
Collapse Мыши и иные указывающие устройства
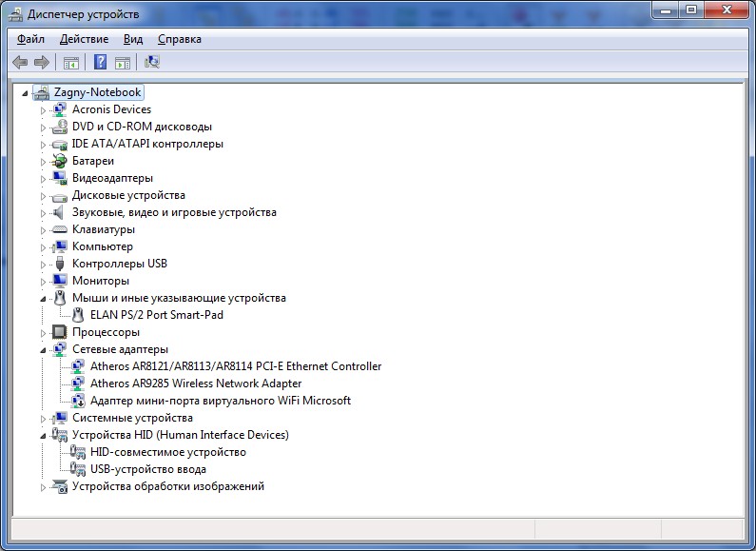tap(43, 299)
